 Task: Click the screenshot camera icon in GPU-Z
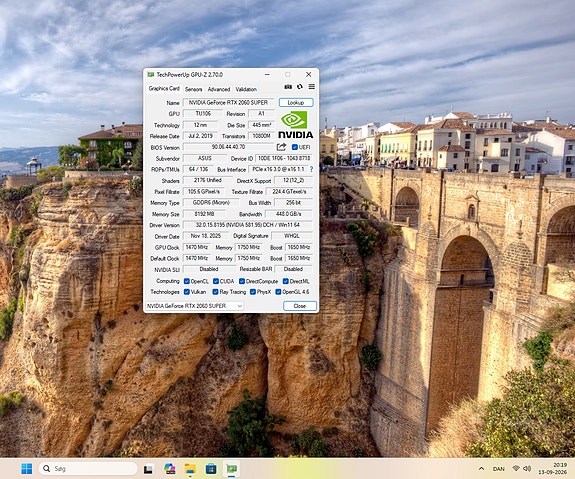[288, 87]
